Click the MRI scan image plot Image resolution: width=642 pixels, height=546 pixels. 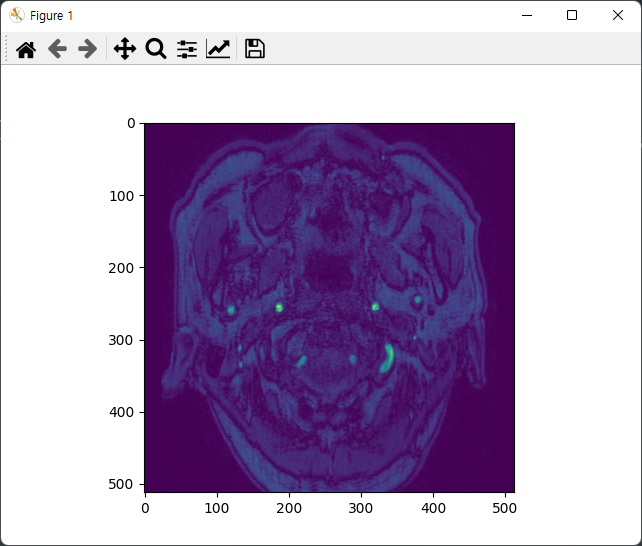point(330,307)
